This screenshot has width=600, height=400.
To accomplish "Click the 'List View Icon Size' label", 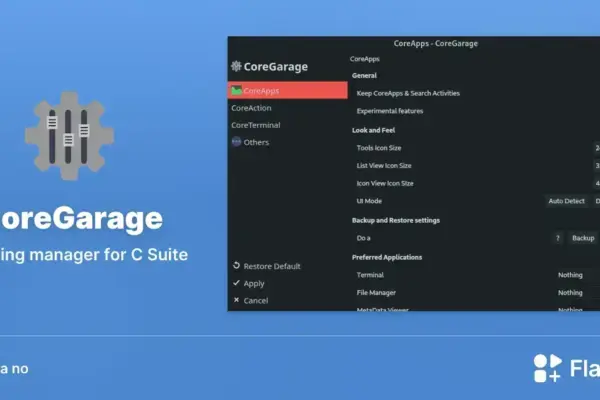I will coord(384,166).
